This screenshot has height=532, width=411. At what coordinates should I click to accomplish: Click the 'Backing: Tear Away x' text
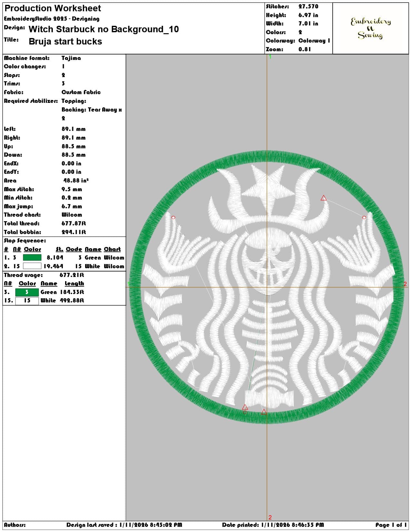[92, 110]
